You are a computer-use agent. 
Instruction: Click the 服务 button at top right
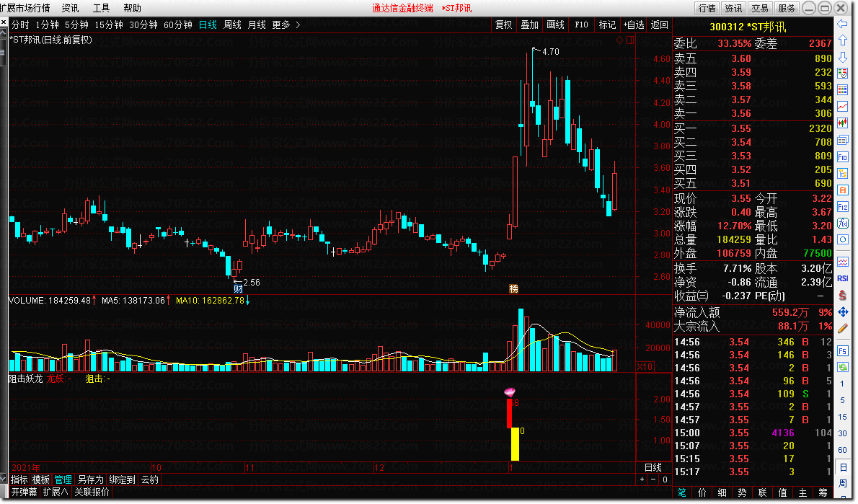point(787,8)
